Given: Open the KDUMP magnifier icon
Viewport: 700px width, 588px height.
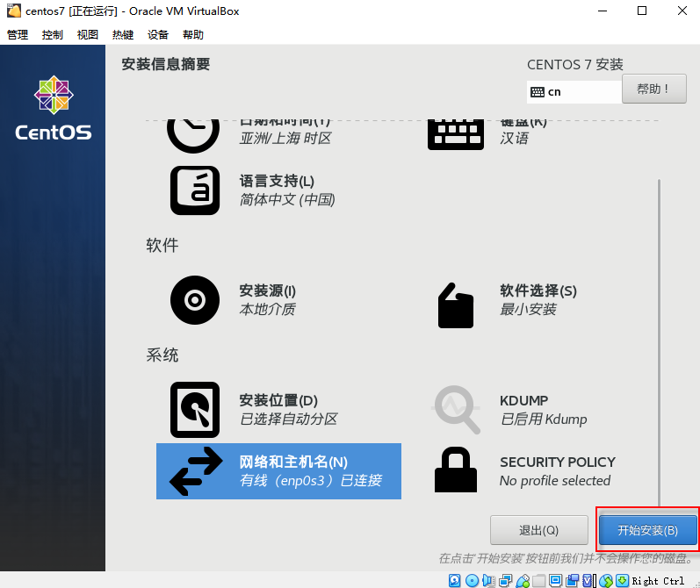Looking at the screenshot, I should 456,410.
